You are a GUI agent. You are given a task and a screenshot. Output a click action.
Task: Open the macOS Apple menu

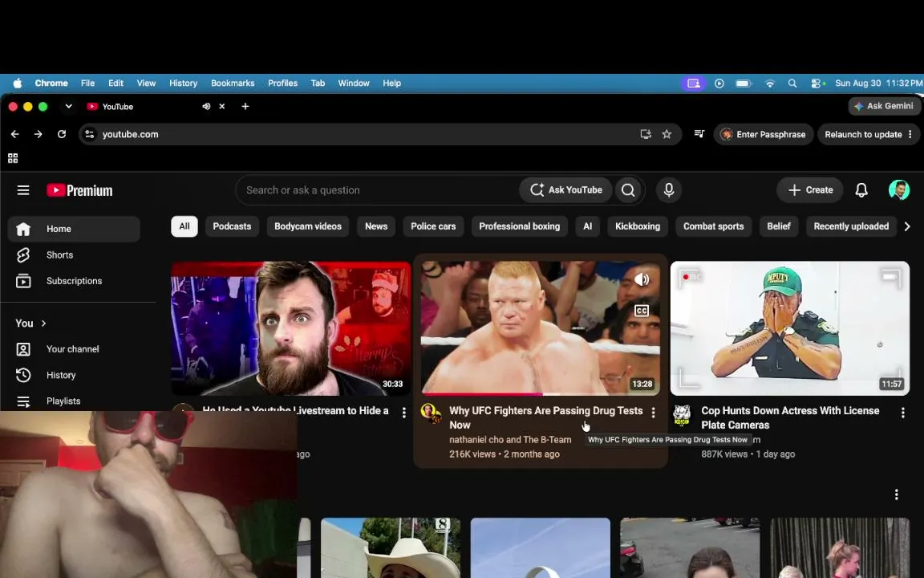coord(17,83)
